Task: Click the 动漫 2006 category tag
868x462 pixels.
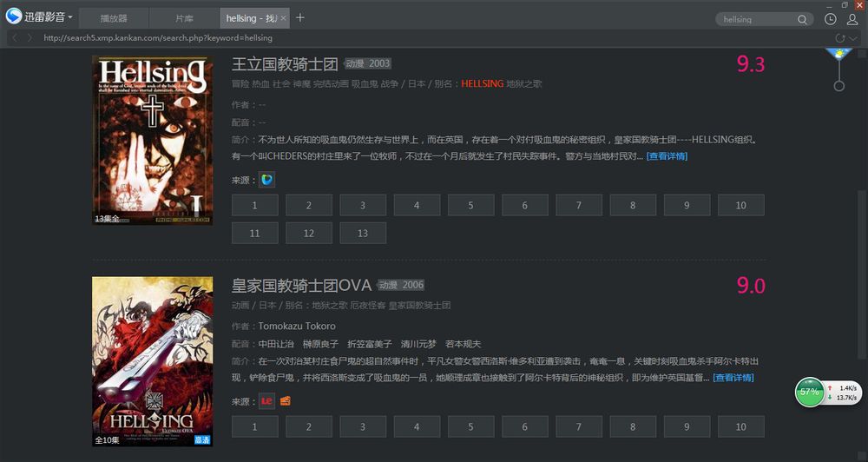Action: (x=401, y=285)
